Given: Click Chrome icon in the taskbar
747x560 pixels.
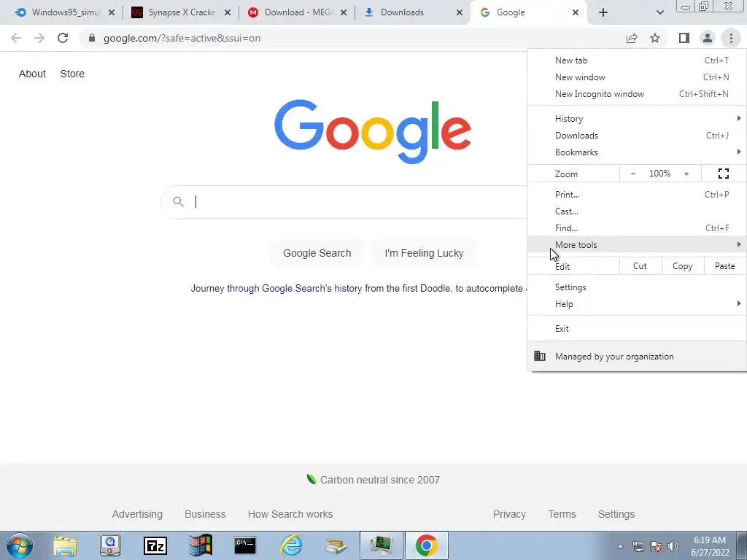Looking at the screenshot, I should [426, 545].
